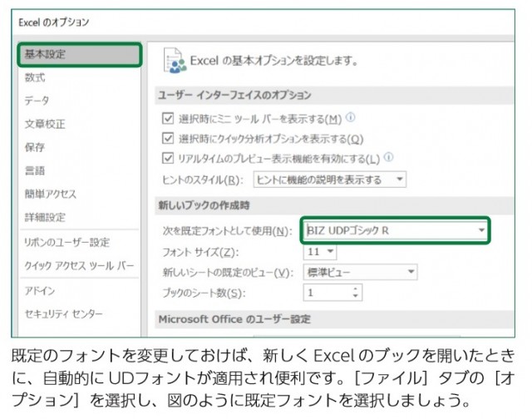Open font size dropdown showing 11
The height and width of the screenshot is (419, 532).
[320, 252]
